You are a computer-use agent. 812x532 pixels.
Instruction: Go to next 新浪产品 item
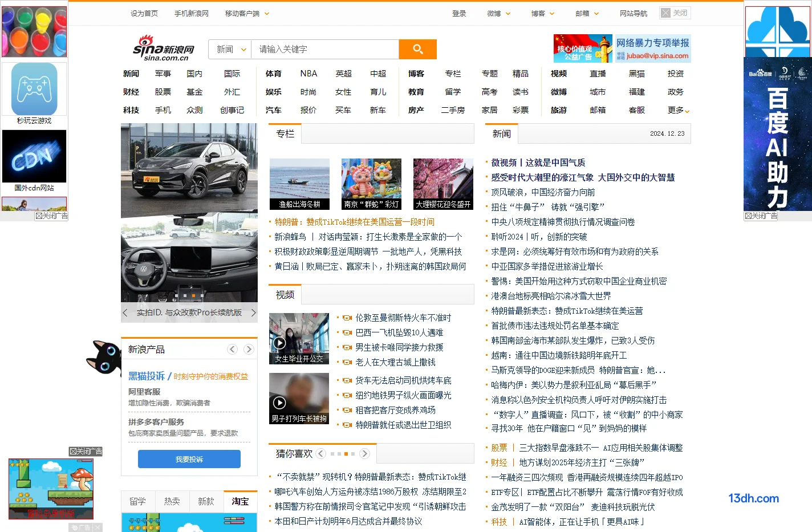click(249, 349)
